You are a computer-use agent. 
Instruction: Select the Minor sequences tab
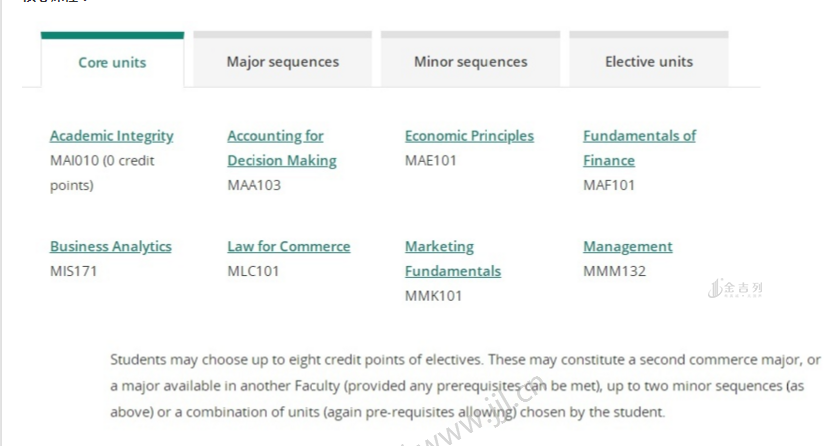coord(470,61)
